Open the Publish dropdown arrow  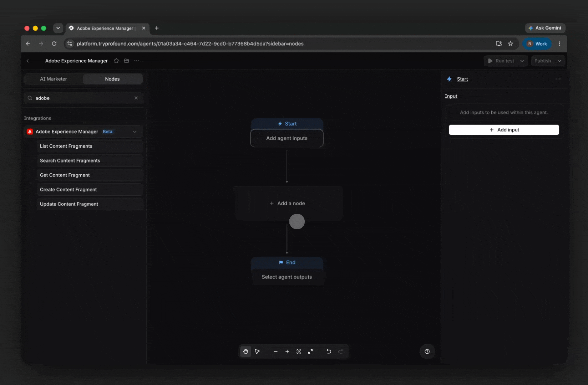559,61
